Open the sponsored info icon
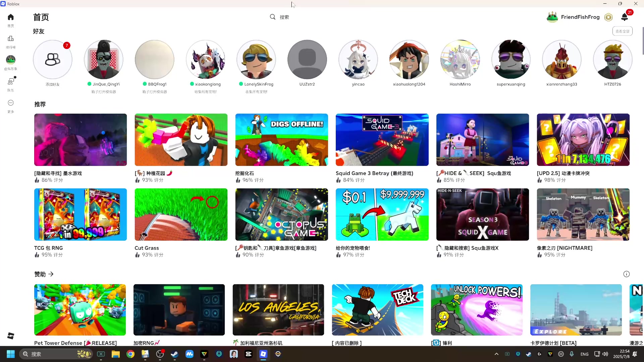This screenshot has height=362, width=644. coord(626,274)
